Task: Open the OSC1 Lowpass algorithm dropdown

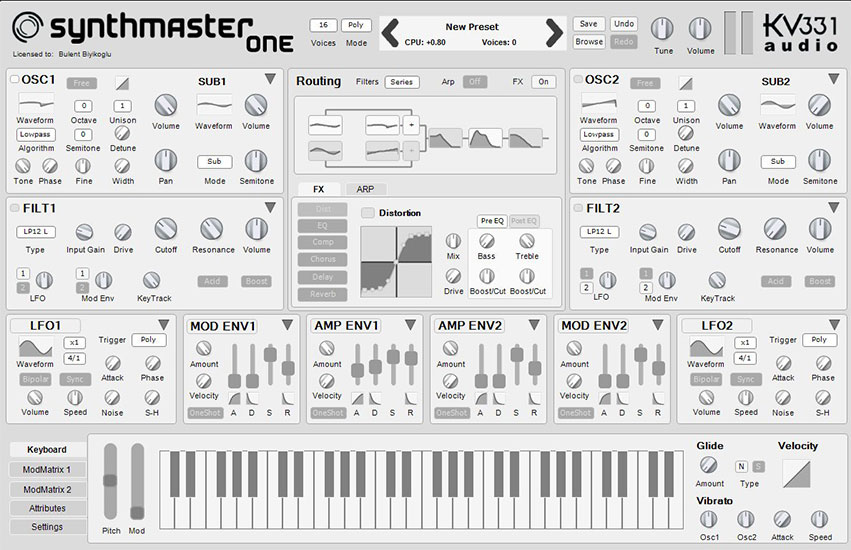Action: [x=36, y=134]
